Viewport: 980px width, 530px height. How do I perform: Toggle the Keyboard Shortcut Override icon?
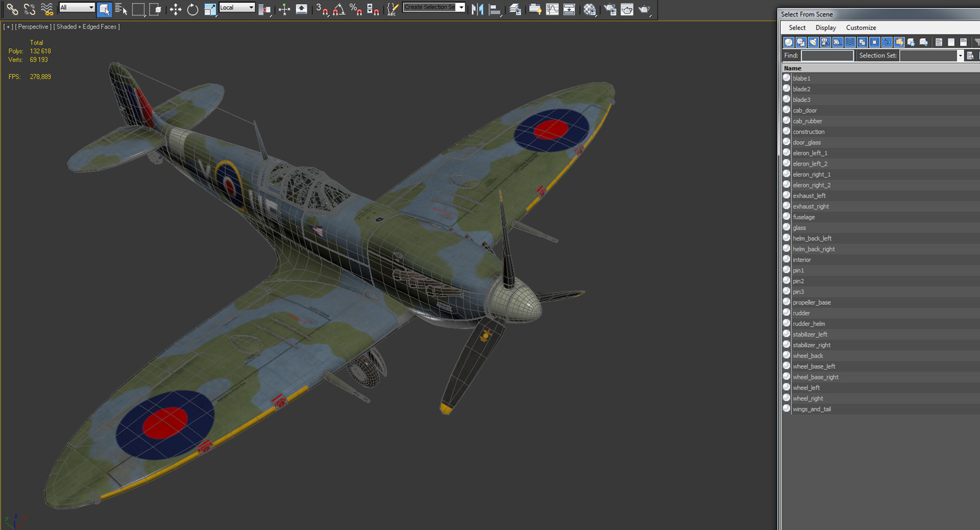301,9
